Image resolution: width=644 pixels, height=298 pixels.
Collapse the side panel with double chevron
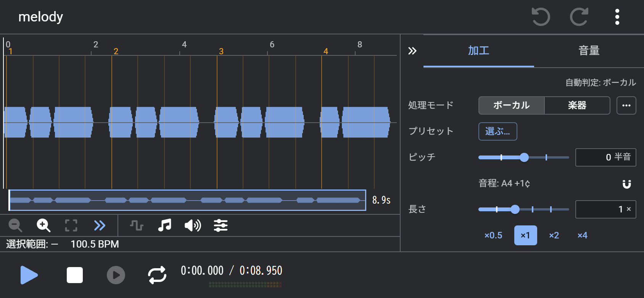(x=412, y=51)
